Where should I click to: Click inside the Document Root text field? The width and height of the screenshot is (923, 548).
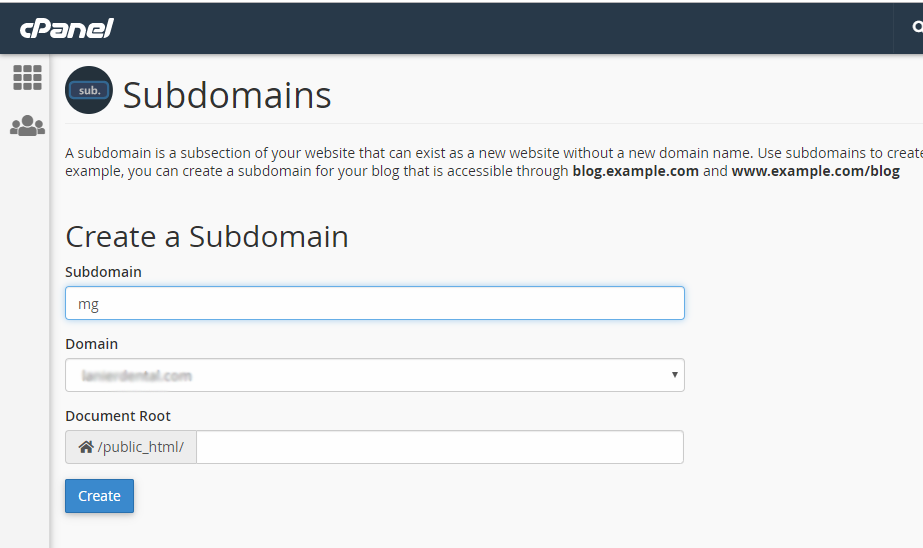[440, 447]
